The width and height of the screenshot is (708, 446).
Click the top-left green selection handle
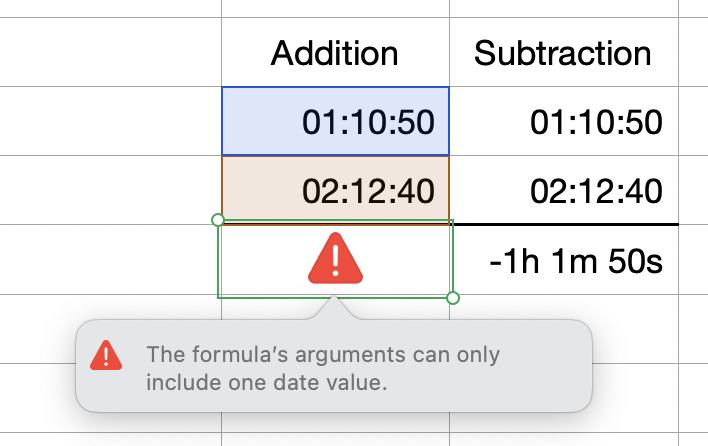(218, 219)
